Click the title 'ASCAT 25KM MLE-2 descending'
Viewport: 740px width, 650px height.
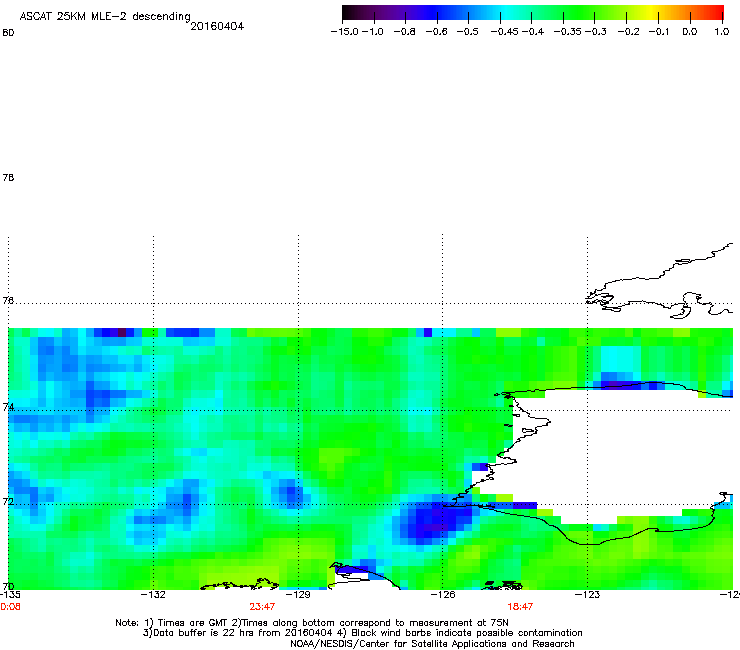(105, 17)
